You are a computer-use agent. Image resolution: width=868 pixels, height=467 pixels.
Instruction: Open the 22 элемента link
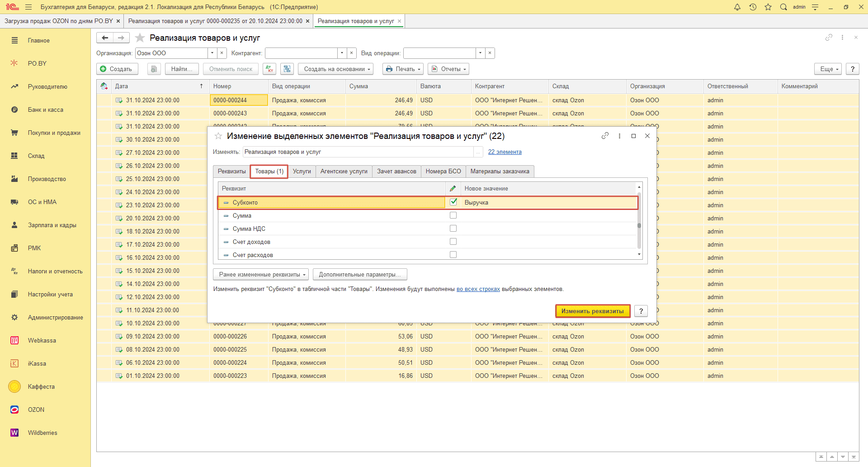pos(505,152)
